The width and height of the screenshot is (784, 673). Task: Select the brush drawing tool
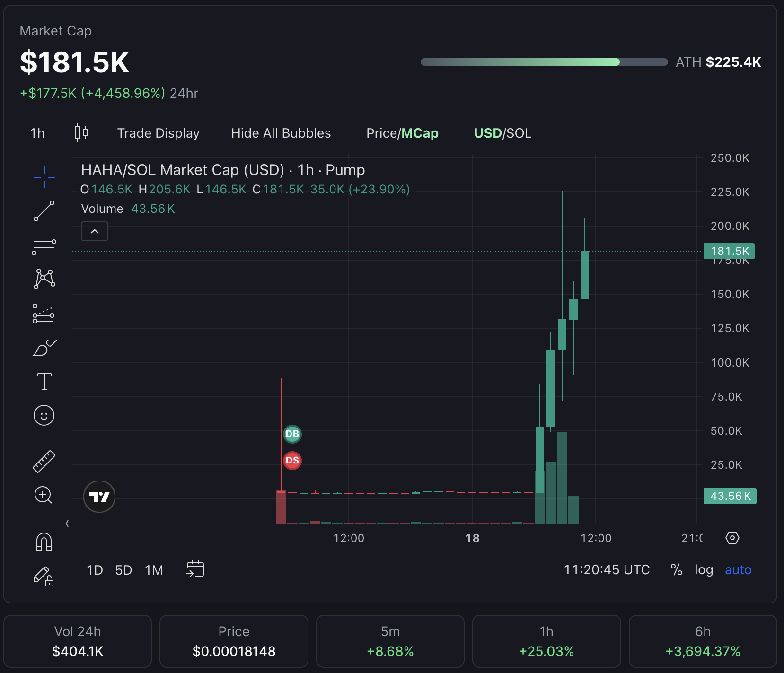coord(44,348)
